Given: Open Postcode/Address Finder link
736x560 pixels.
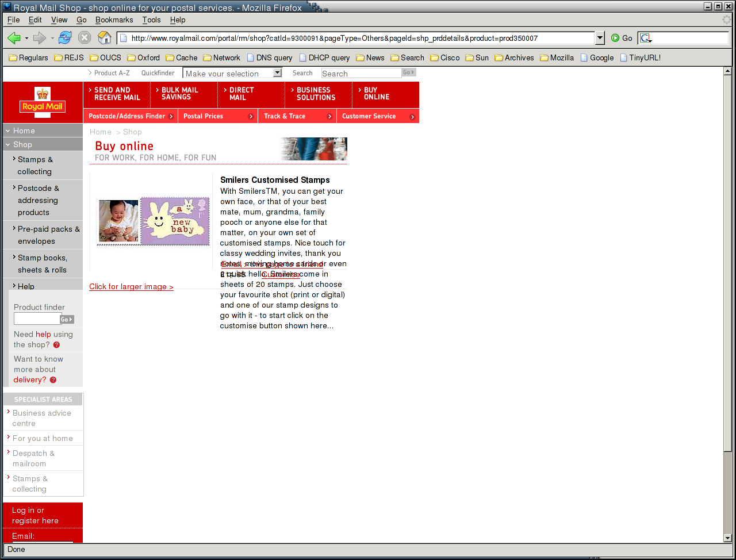Looking at the screenshot, I should (131, 116).
